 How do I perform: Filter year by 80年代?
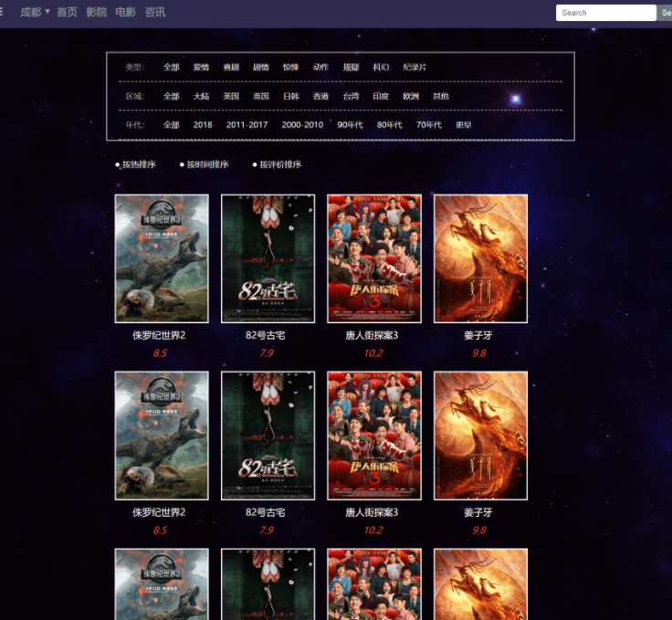coord(390,125)
